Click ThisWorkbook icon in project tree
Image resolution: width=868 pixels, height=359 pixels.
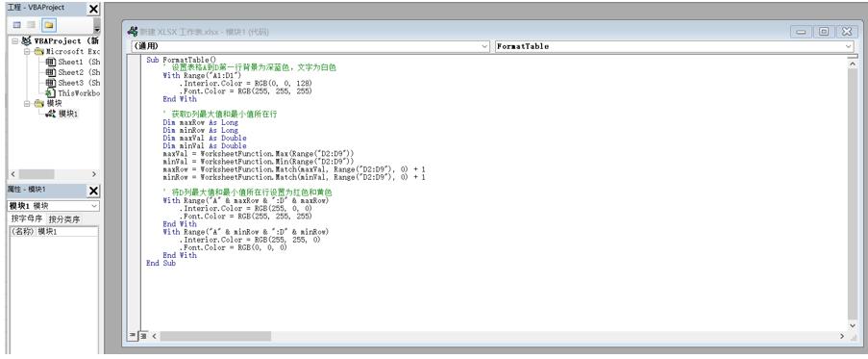[x=50, y=93]
